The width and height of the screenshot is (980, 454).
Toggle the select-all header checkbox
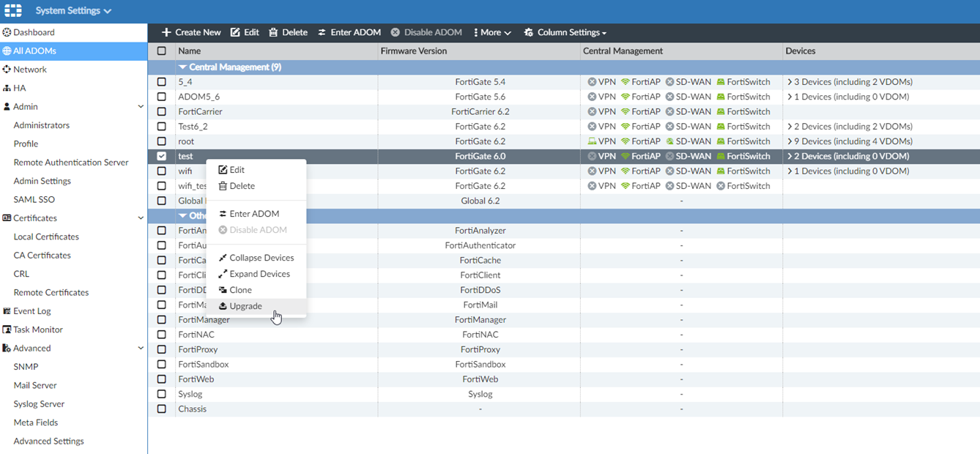click(162, 51)
